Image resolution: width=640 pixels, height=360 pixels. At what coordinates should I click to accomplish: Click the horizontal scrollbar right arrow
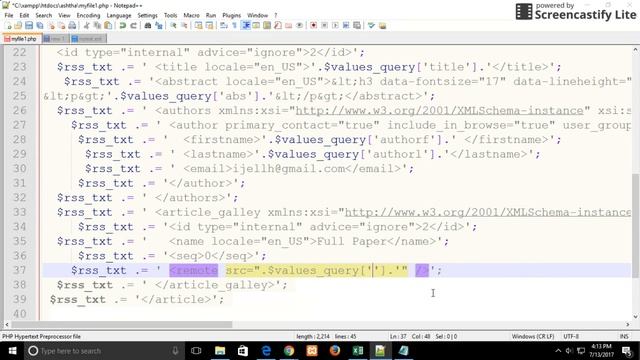tap(628, 324)
